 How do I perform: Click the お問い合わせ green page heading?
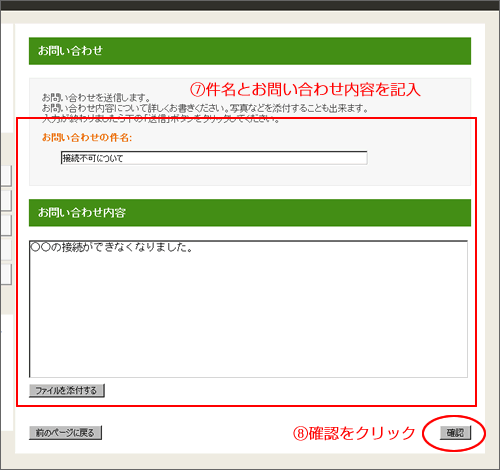250,51
